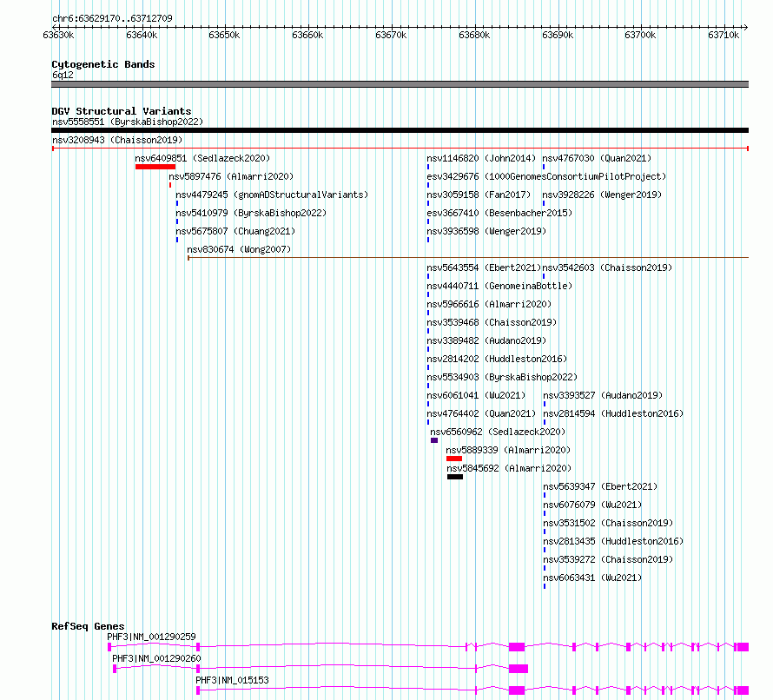The image size is (773, 700).
Task: Select the gray 6q12 cytogenetic band bar
Action: (400, 84)
